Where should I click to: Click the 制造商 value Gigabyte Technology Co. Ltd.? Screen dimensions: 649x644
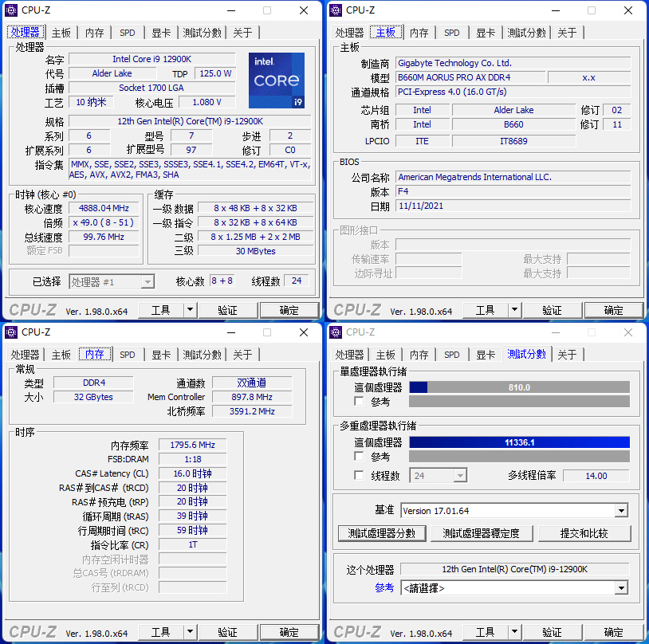point(513,63)
